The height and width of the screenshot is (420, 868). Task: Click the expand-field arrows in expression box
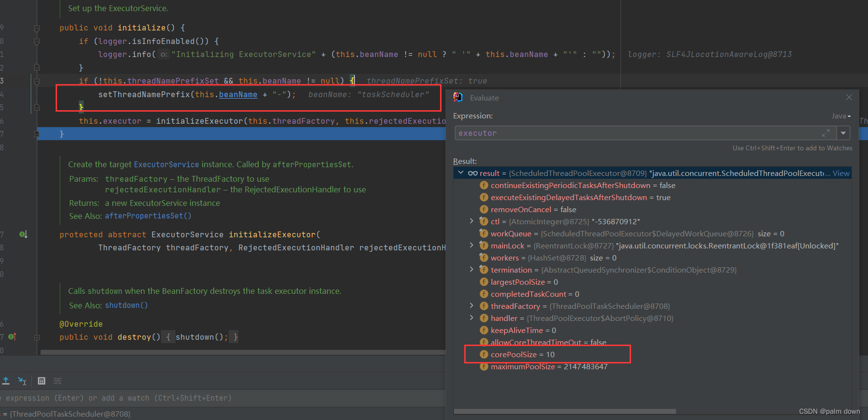[826, 133]
